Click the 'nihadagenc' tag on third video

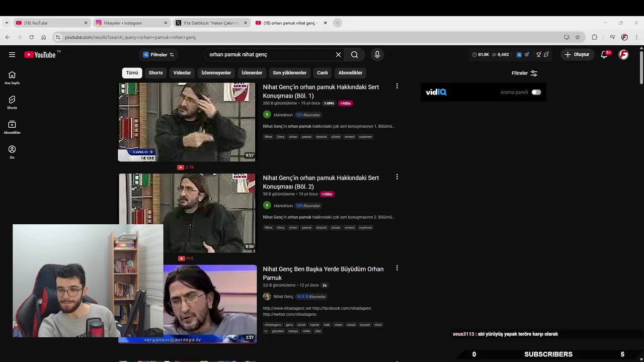(273, 325)
